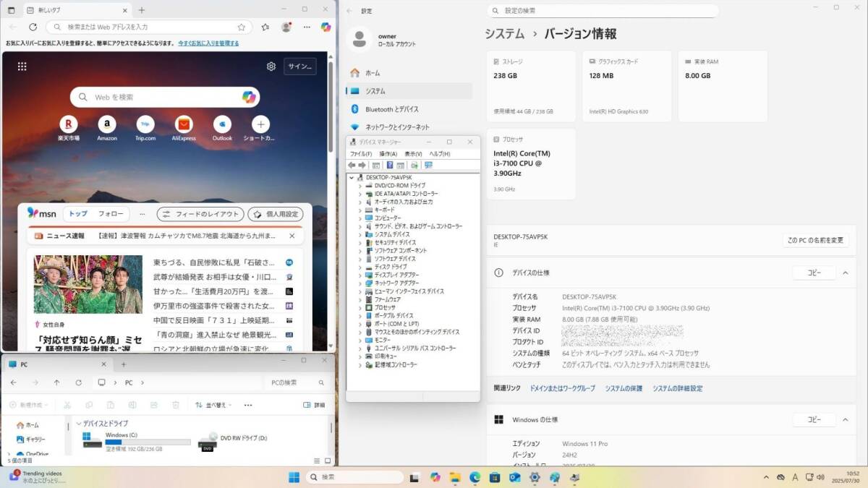
Task: Add page to favorites star icon
Action: coord(242,27)
